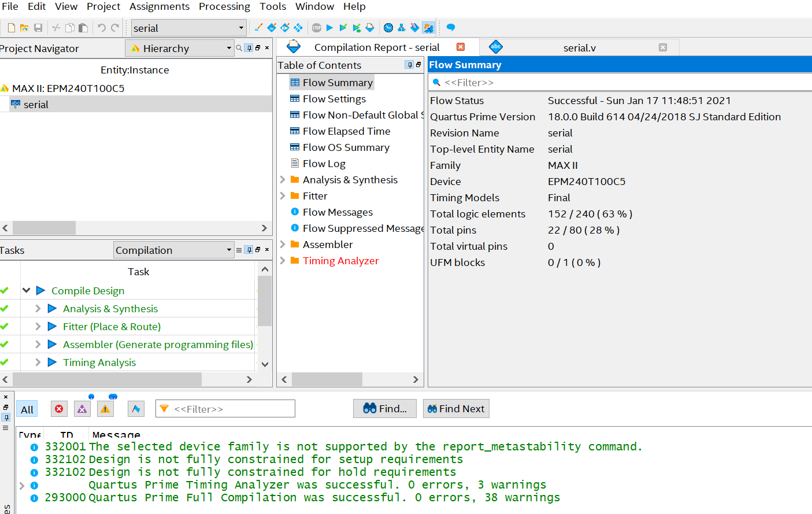Open the Programmer toolbar icon

414,28
